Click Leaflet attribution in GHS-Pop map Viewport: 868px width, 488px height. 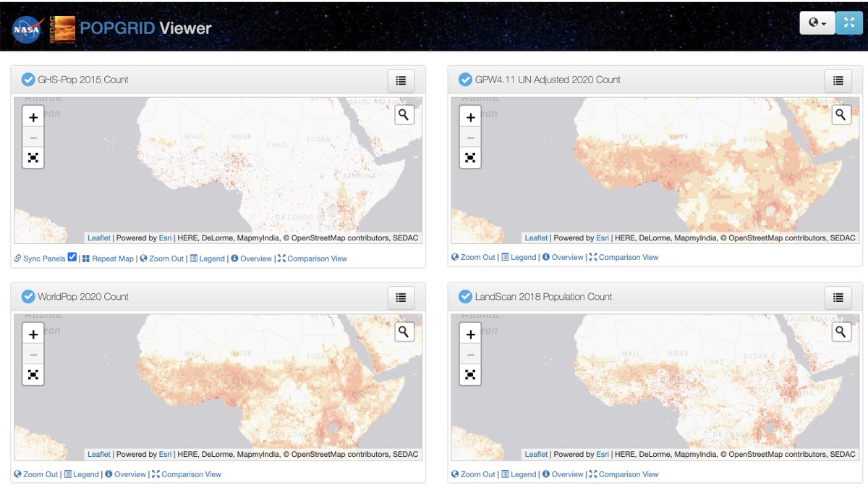[x=99, y=237]
